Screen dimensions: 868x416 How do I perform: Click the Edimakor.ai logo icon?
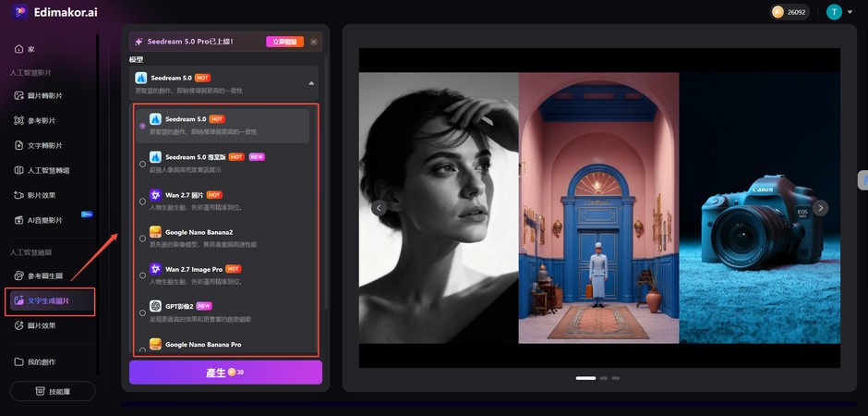coord(19,12)
